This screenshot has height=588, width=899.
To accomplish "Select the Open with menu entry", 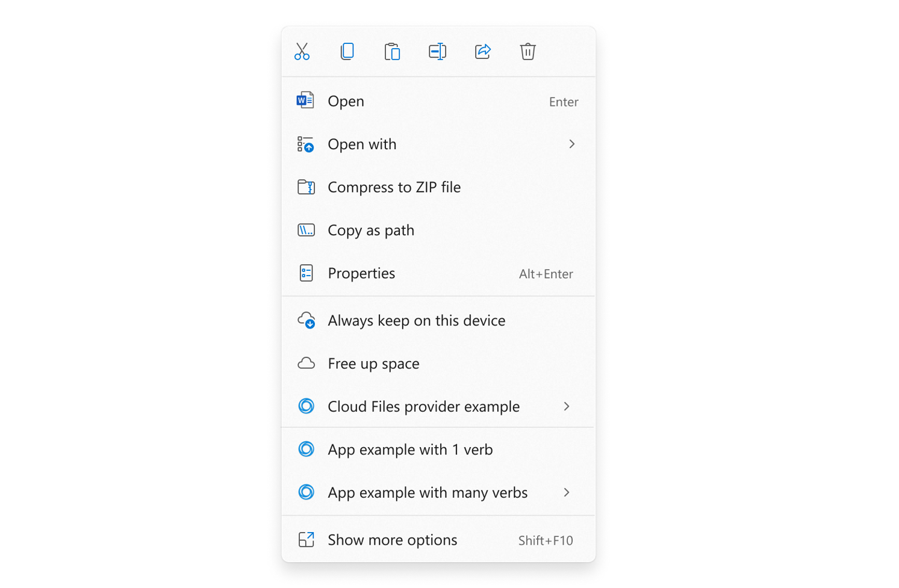I will click(438, 144).
